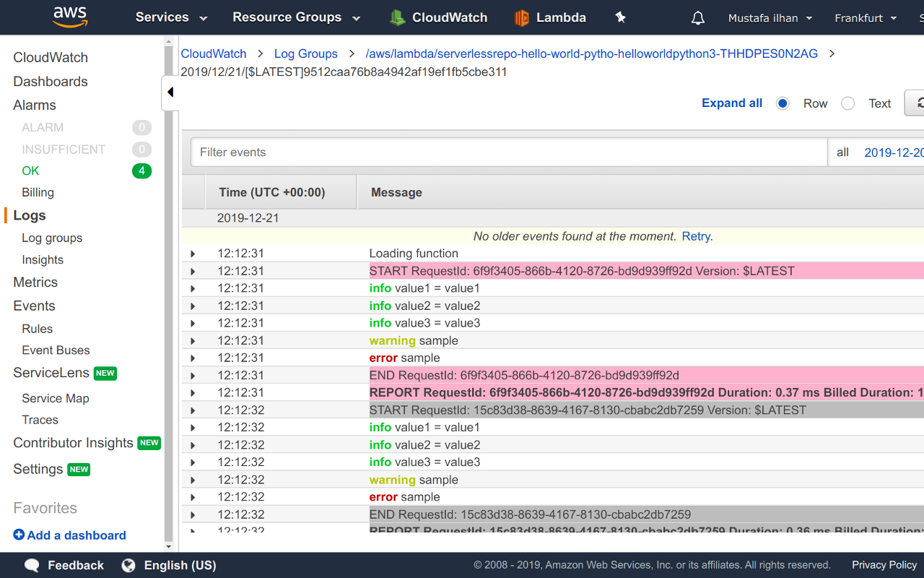Collapse the left sidebar with the arrow icon
924x578 pixels.
(170, 92)
